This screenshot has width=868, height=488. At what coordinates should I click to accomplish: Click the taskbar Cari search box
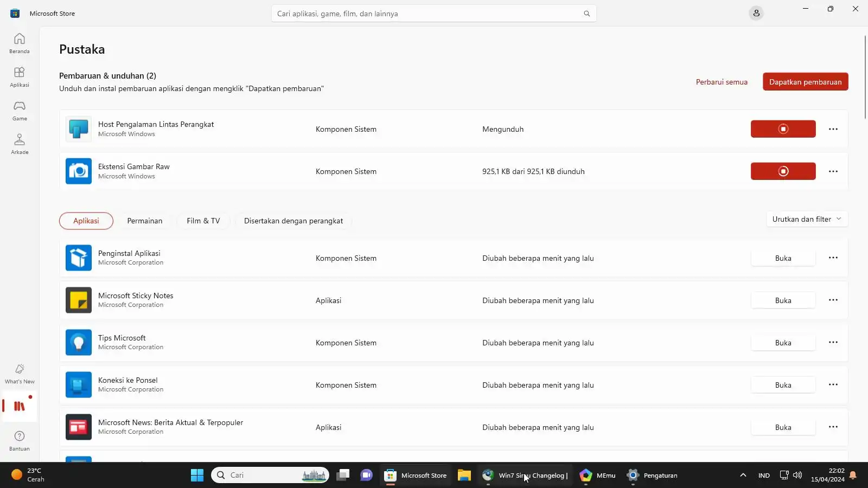270,476
